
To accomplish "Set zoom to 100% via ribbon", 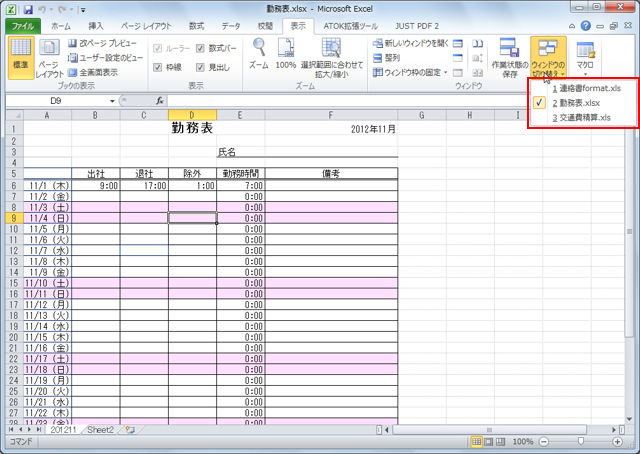I will click(x=285, y=53).
